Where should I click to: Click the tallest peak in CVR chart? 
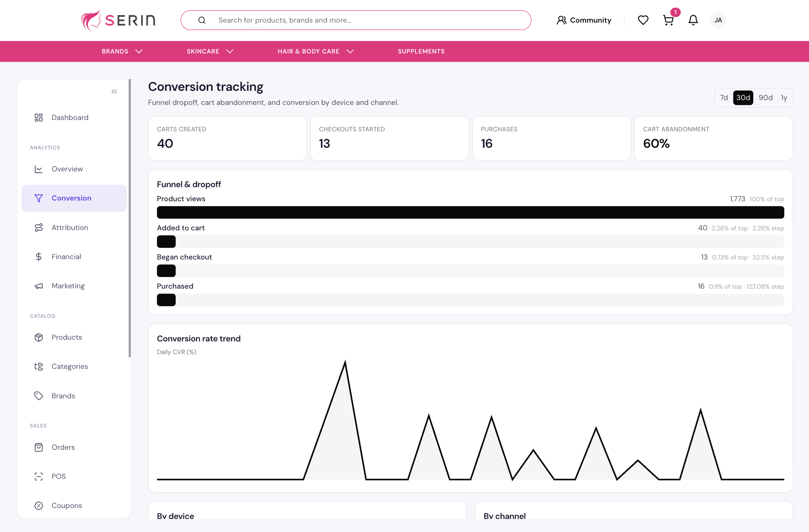[x=345, y=362]
